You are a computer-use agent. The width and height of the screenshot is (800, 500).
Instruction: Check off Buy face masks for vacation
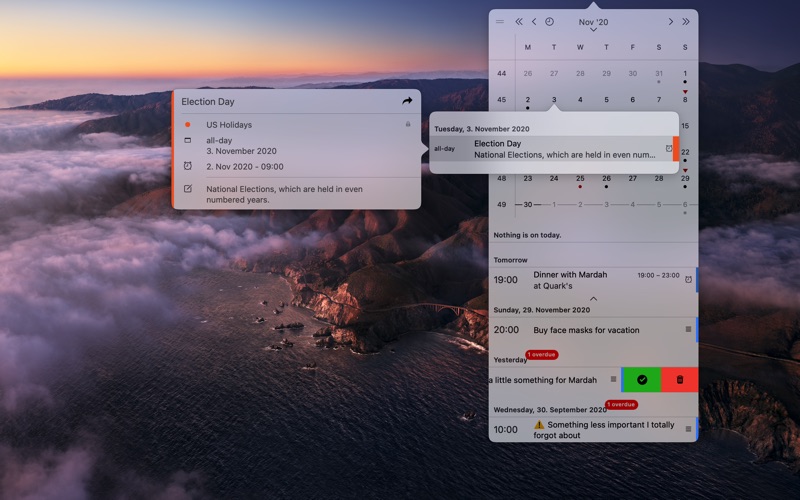pyautogui.click(x=688, y=330)
